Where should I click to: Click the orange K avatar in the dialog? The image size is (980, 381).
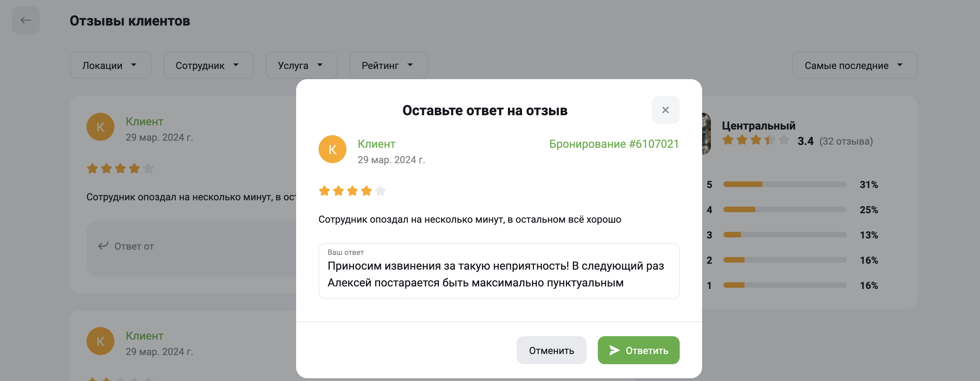(332, 149)
